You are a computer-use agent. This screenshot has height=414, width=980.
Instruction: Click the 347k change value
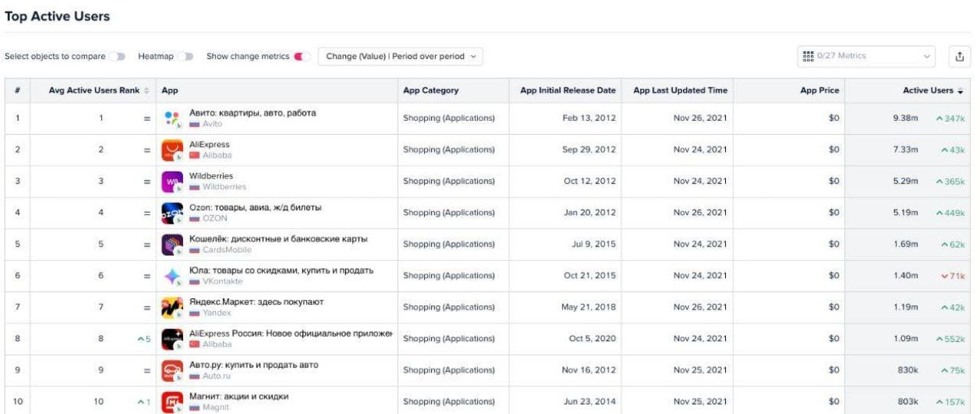click(950, 119)
